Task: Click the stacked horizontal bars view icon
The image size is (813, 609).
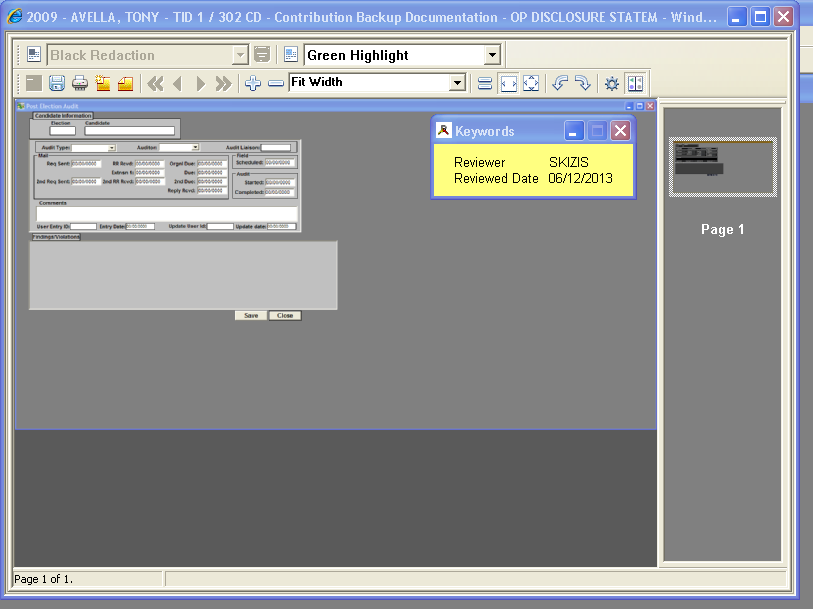Action: point(485,83)
